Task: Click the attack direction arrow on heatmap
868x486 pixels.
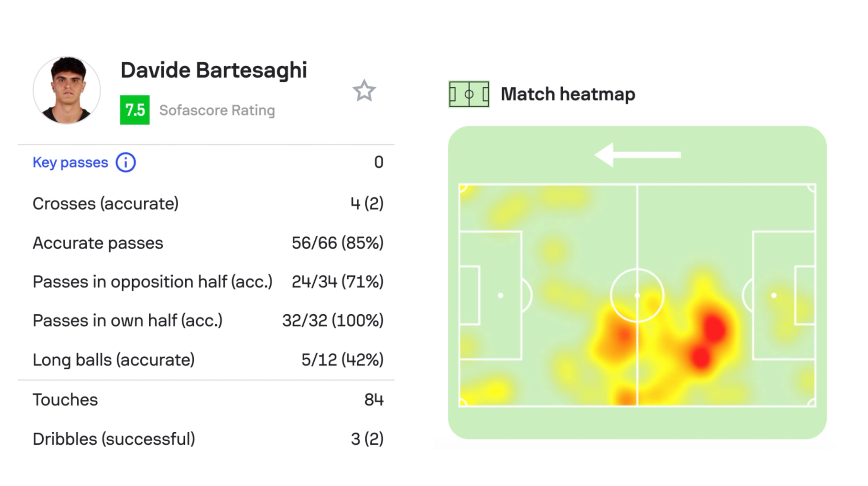Action: (x=637, y=154)
